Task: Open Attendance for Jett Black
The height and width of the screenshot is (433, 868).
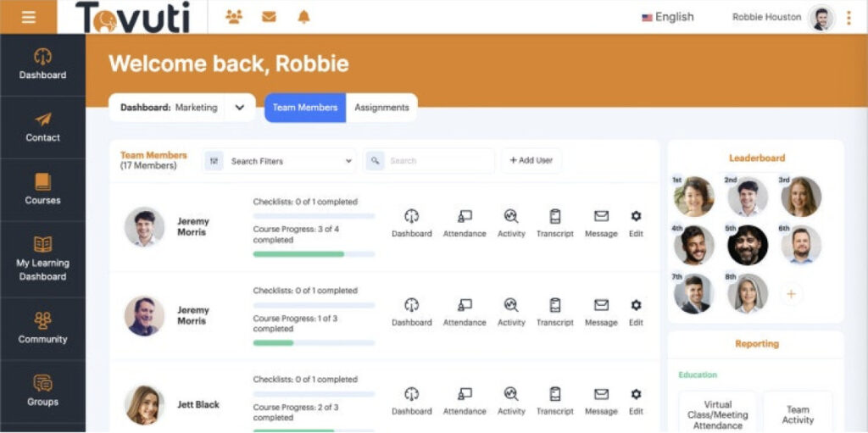Action: [465, 402]
